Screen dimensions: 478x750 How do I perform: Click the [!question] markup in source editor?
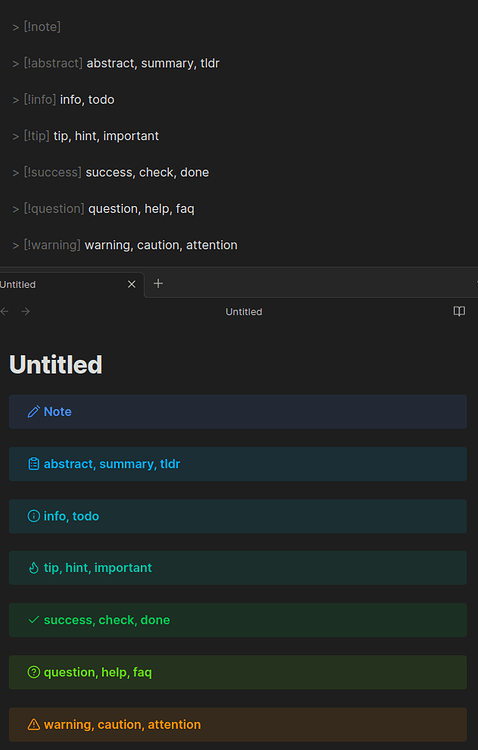(54, 209)
